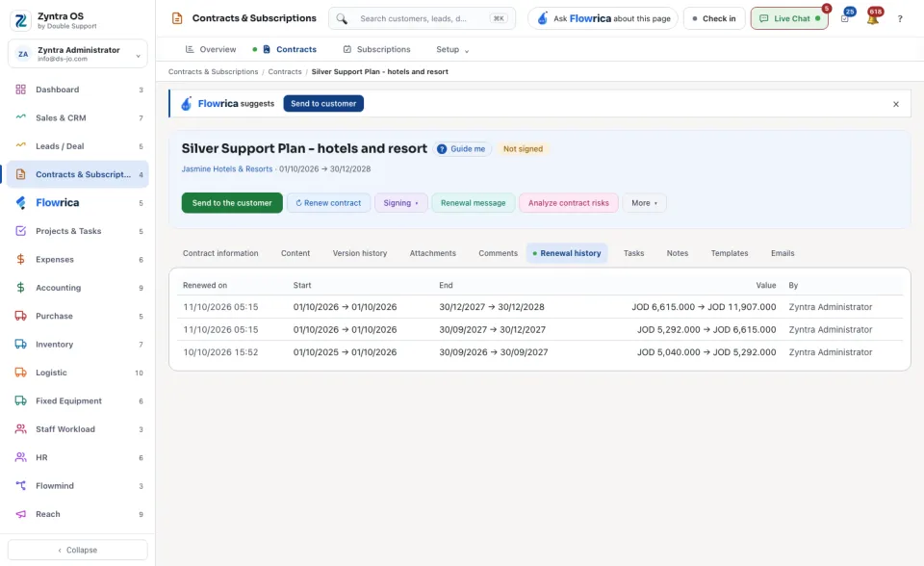Open HR sidebar icon
The width and height of the screenshot is (924, 566).
pos(20,457)
